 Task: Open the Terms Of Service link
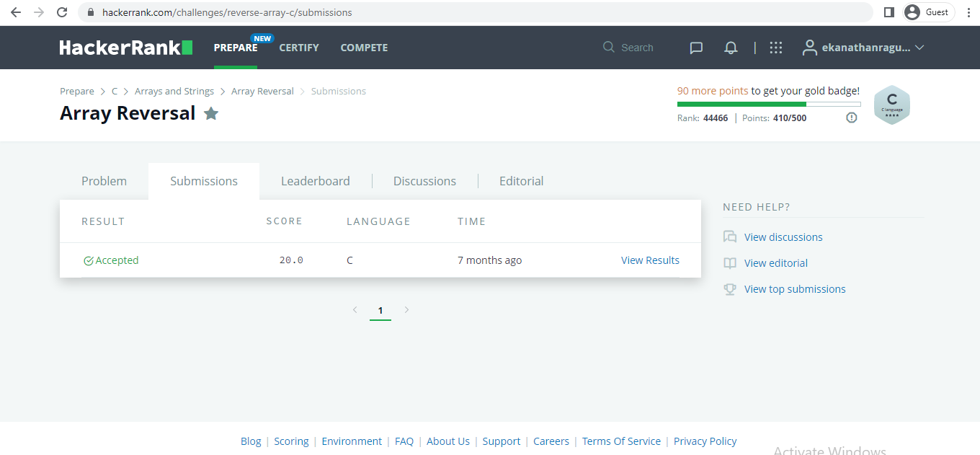(x=621, y=441)
